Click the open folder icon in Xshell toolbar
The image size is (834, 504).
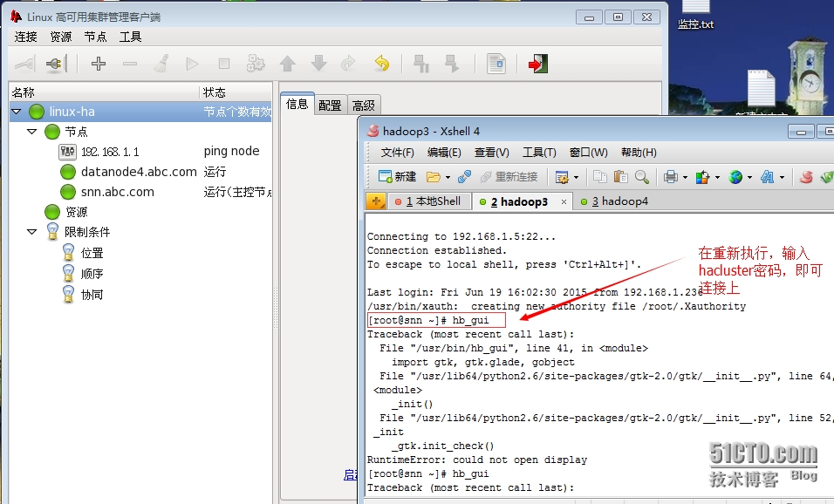(434, 176)
